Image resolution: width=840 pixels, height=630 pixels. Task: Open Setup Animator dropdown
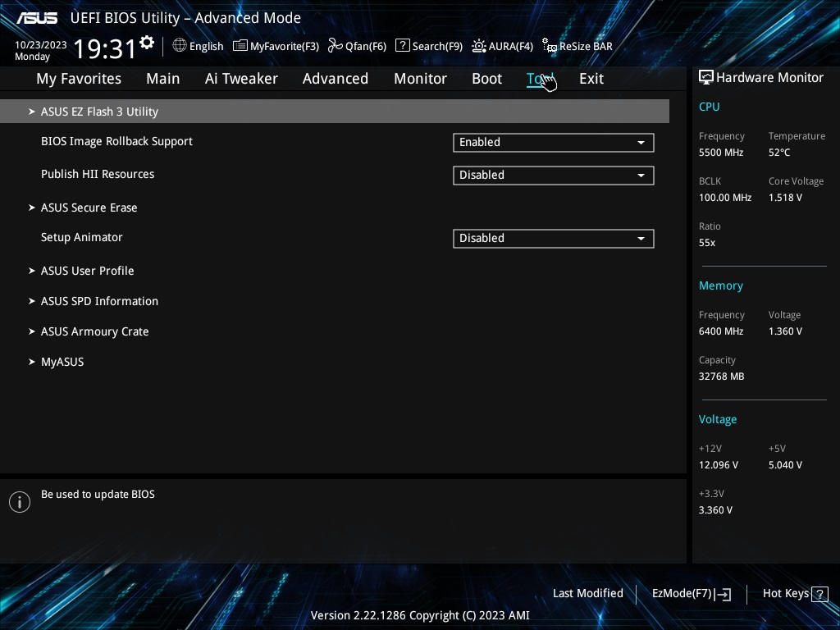coord(554,239)
